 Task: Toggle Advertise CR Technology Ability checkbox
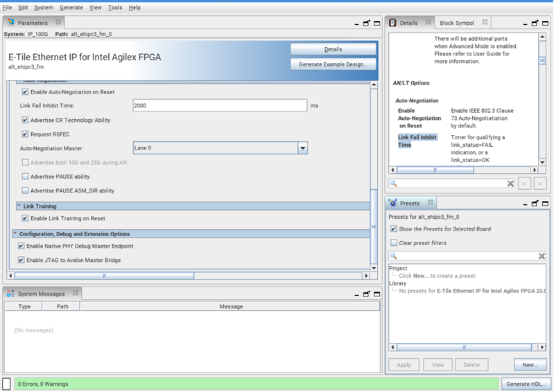(x=25, y=120)
